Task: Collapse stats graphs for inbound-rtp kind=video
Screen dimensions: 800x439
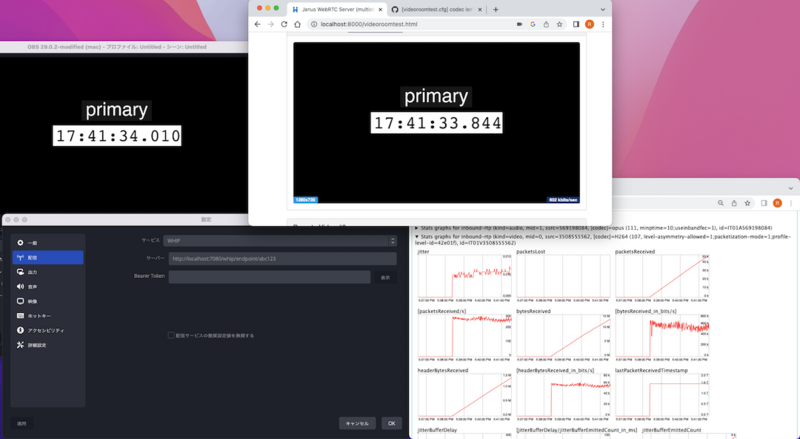Action: 417,237
